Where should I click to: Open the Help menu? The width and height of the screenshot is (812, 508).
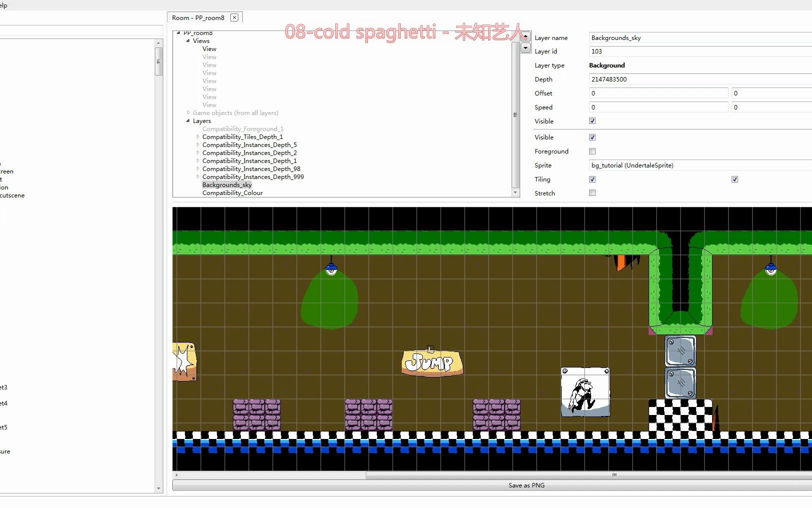coord(2,5)
